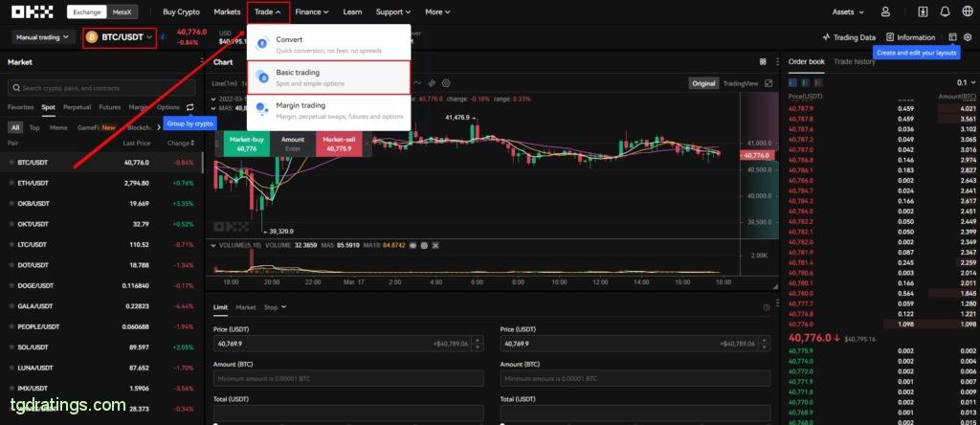Open the settings gear beside layouts
This screenshot has width=980, height=425.
[968, 37]
